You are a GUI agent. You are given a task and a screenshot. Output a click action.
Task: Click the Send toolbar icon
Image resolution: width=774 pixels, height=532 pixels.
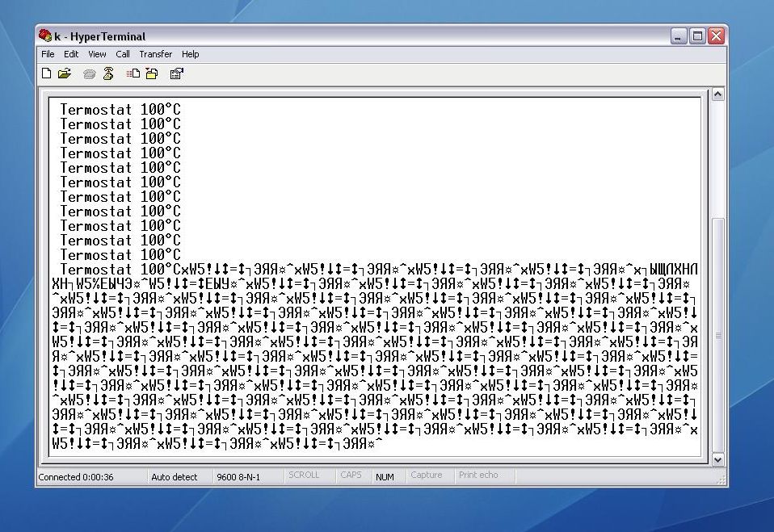pos(133,73)
